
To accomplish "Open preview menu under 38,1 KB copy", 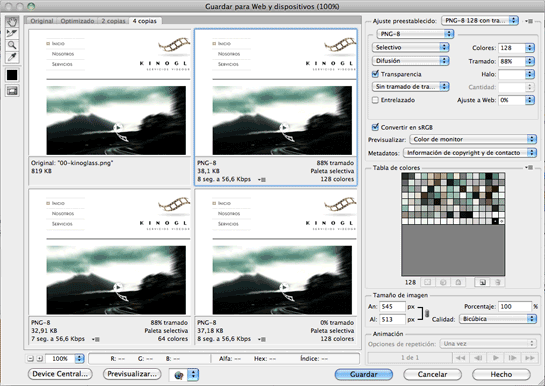I will tap(262, 180).
